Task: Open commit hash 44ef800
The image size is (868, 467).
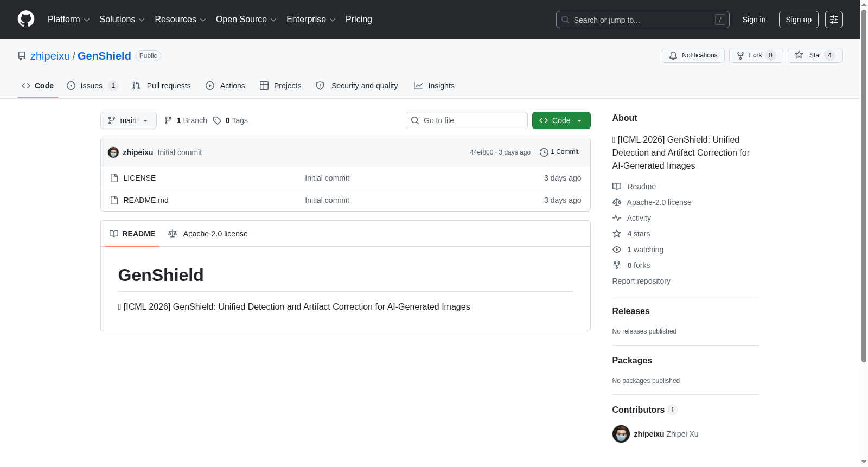Action: click(481, 152)
